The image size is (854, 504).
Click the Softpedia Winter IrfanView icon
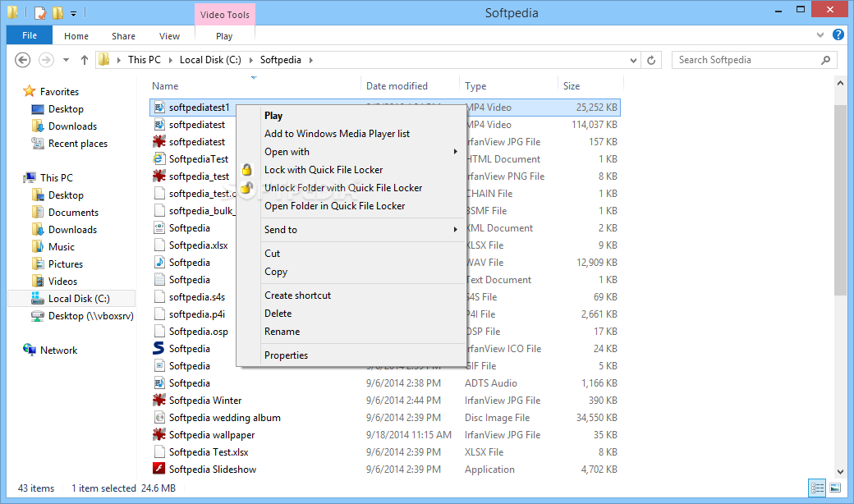click(x=159, y=400)
